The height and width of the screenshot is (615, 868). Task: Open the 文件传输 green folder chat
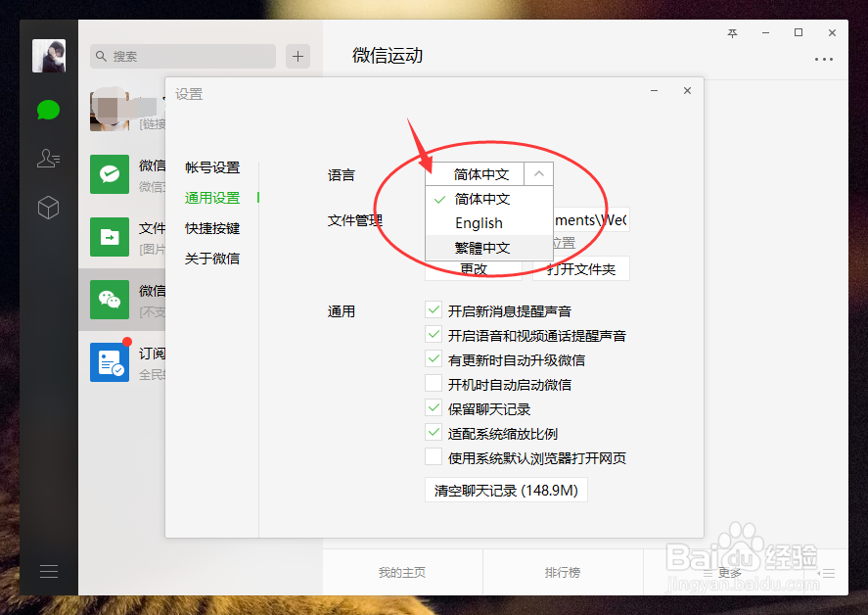pyautogui.click(x=110, y=237)
